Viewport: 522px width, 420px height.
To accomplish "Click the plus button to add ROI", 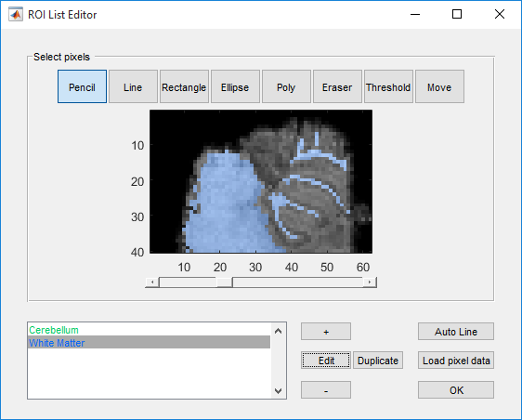I will tap(326, 332).
